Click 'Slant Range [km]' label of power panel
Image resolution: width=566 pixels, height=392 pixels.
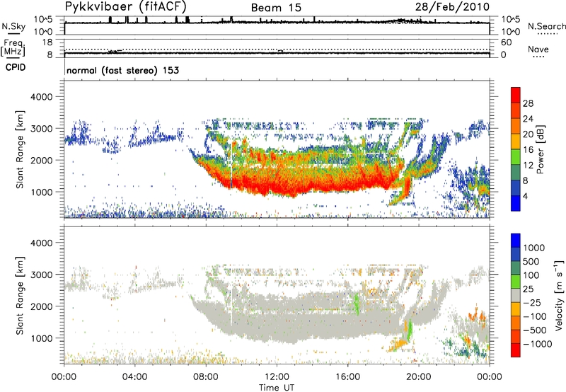click(20, 149)
